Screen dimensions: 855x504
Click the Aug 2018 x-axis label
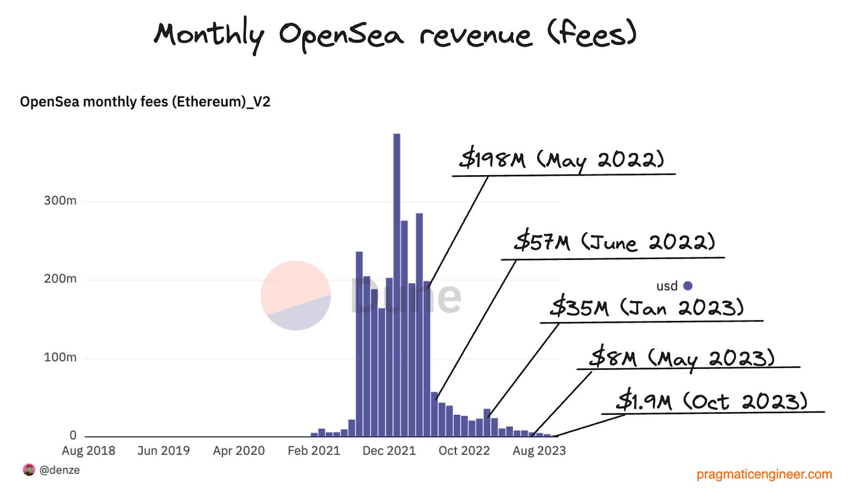click(x=89, y=451)
